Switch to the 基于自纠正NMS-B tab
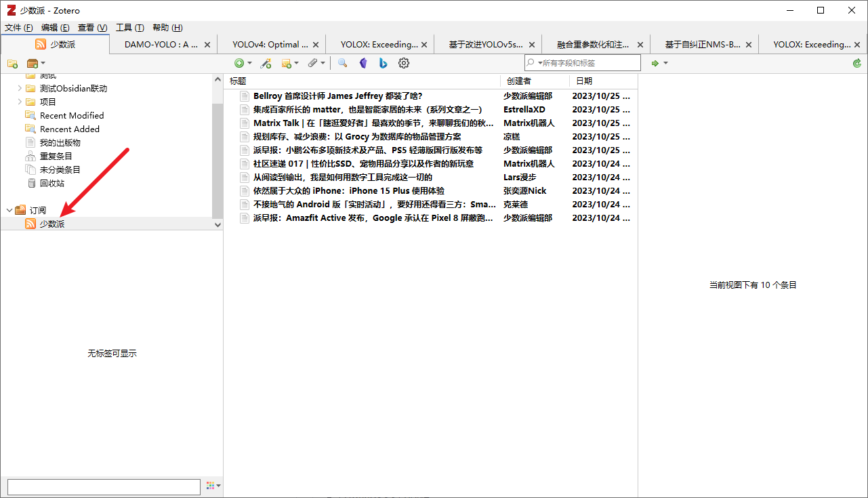 [x=703, y=44]
